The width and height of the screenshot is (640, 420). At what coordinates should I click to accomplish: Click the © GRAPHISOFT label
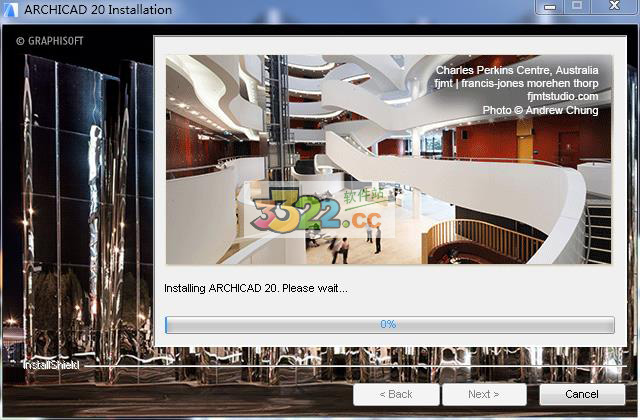[x=50, y=41]
